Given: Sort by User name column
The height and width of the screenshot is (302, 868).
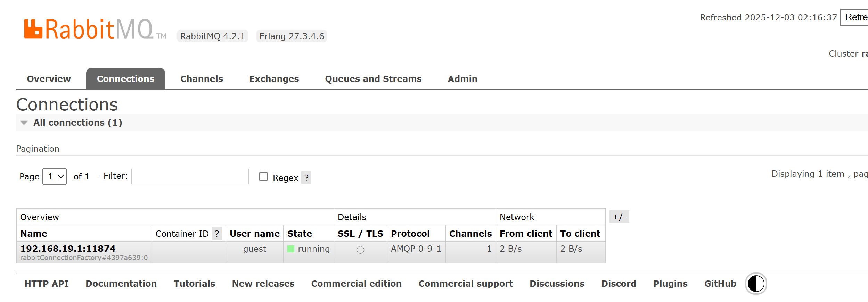Looking at the screenshot, I should point(255,234).
